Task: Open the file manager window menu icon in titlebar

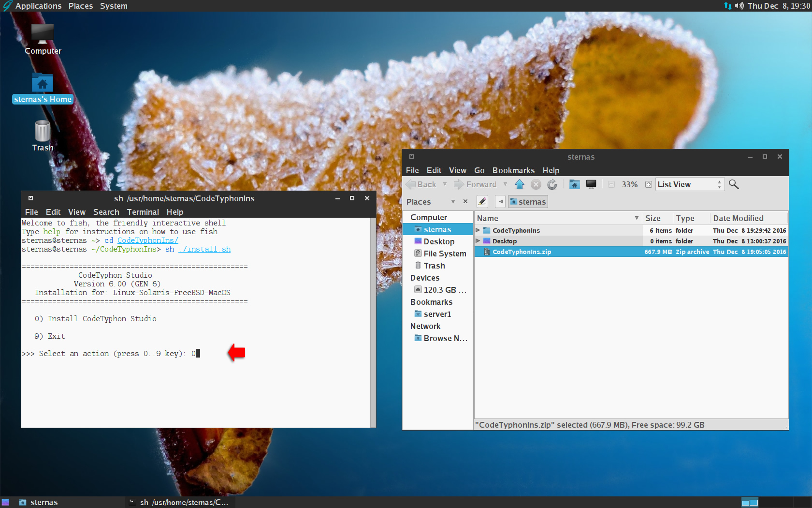Action: click(411, 157)
